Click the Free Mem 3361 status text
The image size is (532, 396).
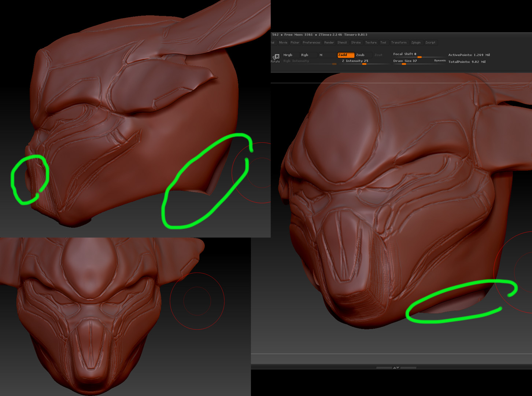pyautogui.click(x=298, y=35)
